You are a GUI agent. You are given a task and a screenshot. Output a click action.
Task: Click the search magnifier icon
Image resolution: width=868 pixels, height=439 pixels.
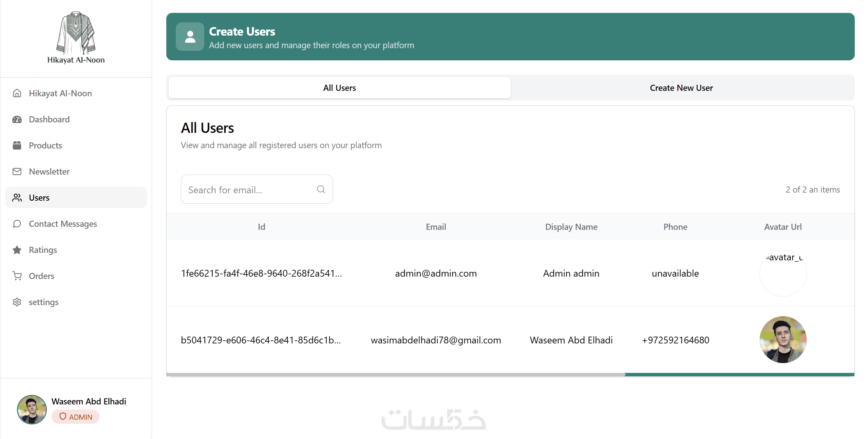(x=321, y=189)
